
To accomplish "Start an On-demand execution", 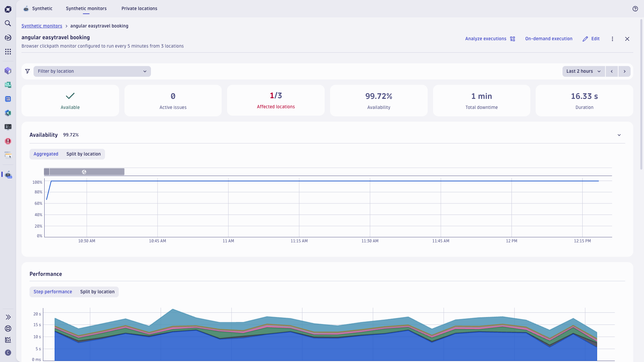I will [x=549, y=39].
